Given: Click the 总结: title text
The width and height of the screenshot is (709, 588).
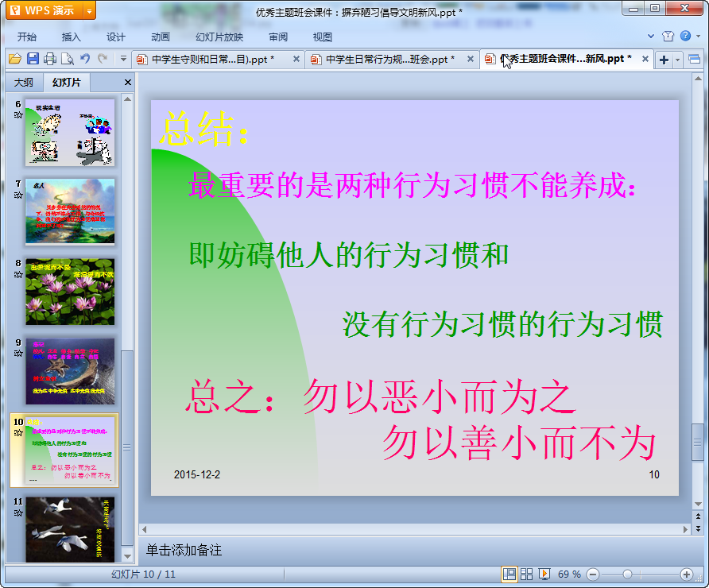Looking at the screenshot, I should coord(204,129).
